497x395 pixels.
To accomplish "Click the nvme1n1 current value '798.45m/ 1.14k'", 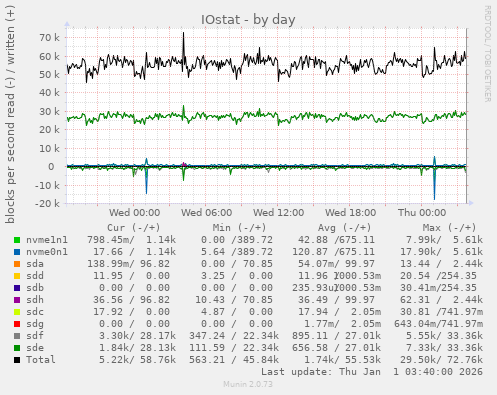I will click(131, 240).
